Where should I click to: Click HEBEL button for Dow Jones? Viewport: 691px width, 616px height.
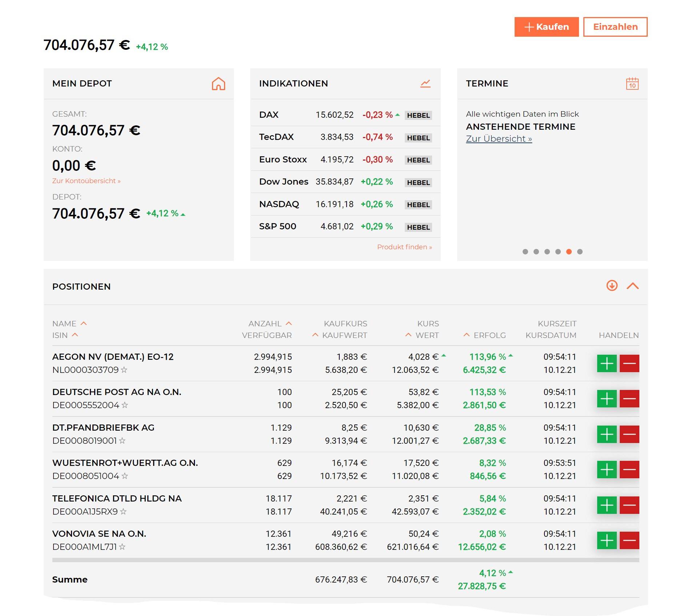click(418, 182)
